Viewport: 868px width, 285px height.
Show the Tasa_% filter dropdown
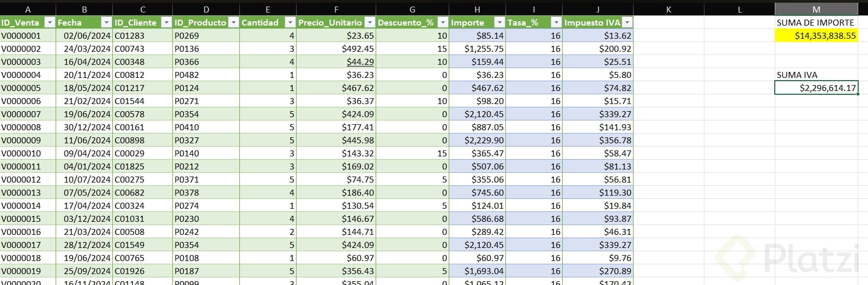tap(556, 22)
